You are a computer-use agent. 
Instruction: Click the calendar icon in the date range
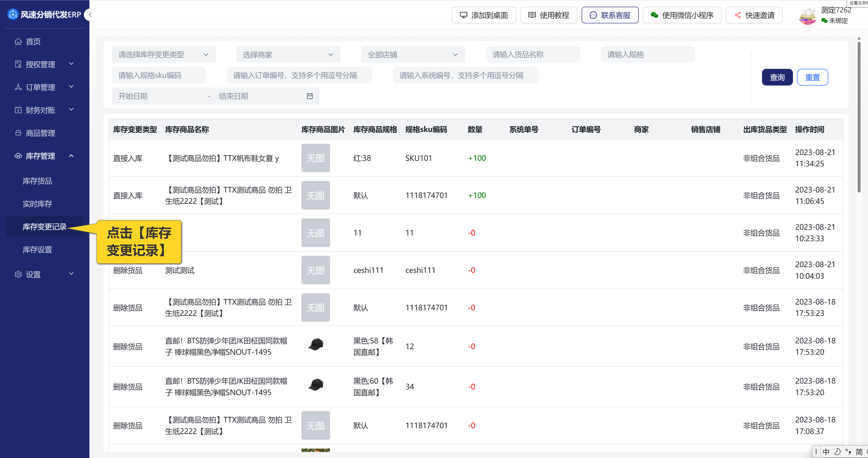(310, 96)
